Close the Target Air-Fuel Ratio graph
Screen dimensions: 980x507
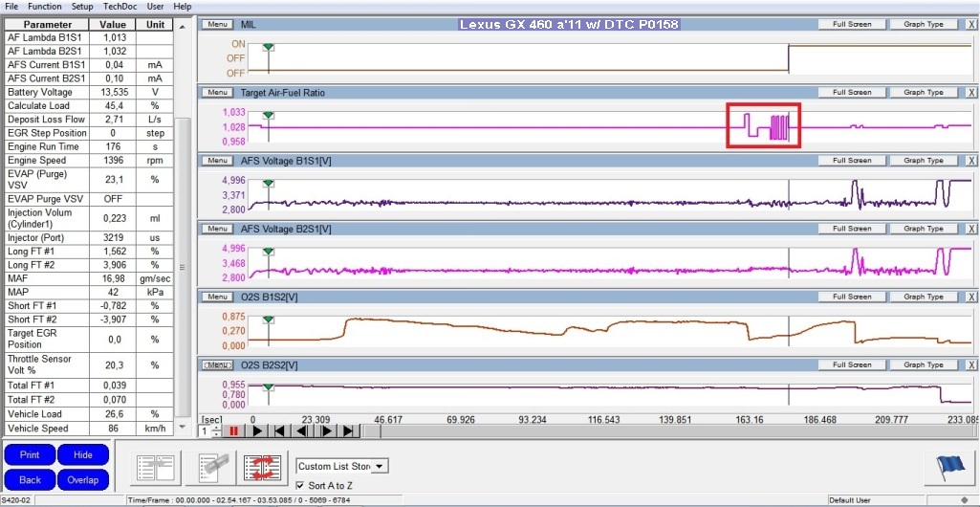click(970, 93)
